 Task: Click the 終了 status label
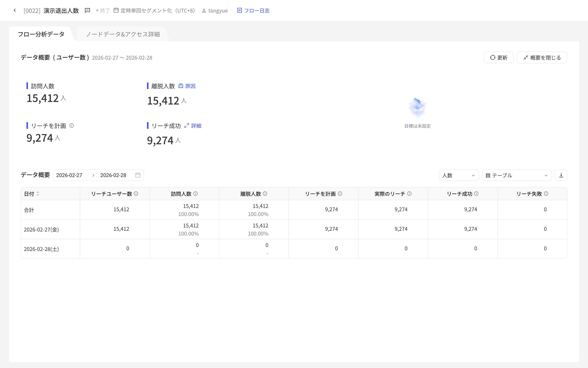click(x=105, y=10)
